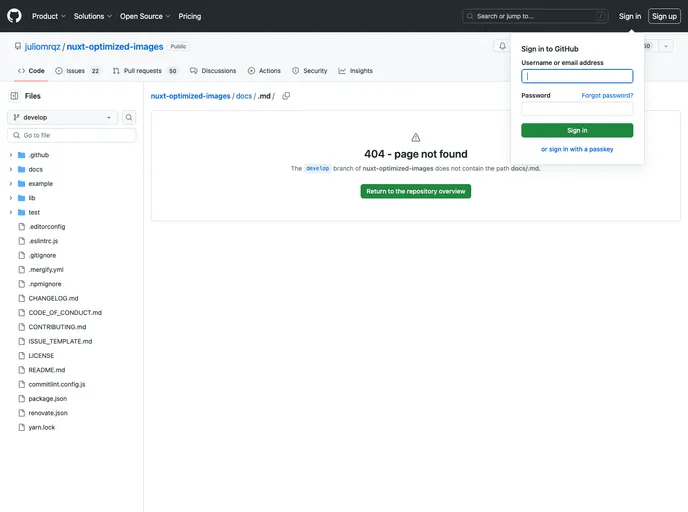
Task: Expand the test folder chevron
Action: [10, 212]
